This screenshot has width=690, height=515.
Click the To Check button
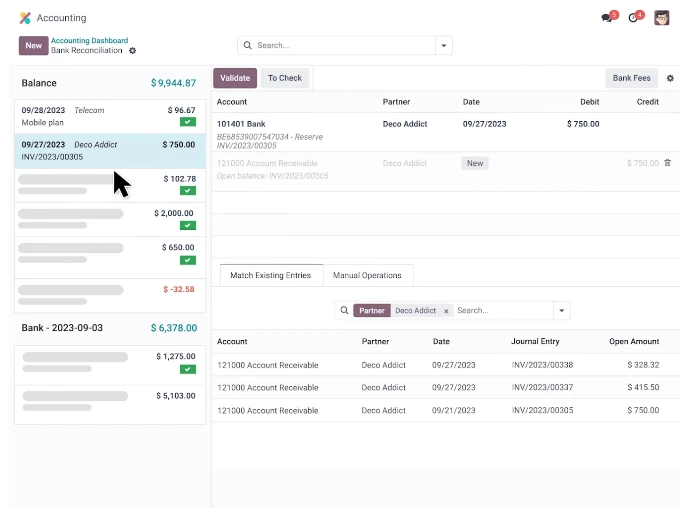(x=285, y=78)
